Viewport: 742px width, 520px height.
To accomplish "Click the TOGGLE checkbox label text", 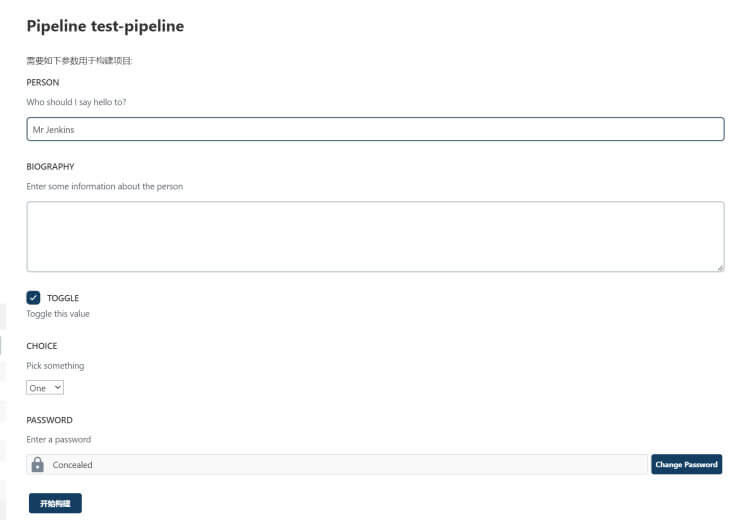I will [x=63, y=298].
